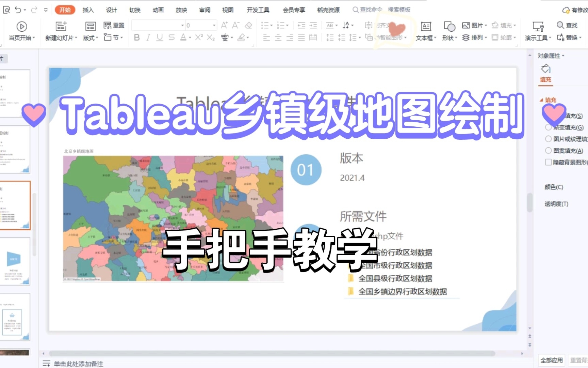This screenshot has width=588, height=368.
Task: Select gradient fill (渐变填充) radio button
Action: coord(548,127)
